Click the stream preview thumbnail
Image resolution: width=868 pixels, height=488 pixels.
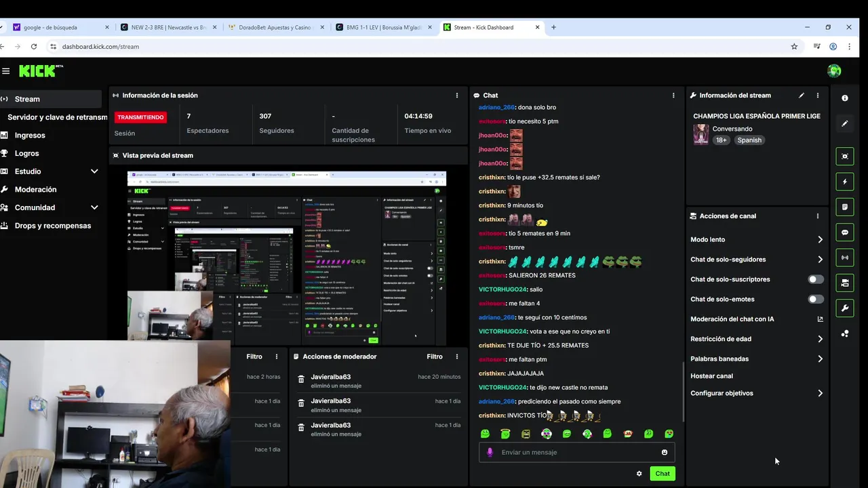[287, 259]
